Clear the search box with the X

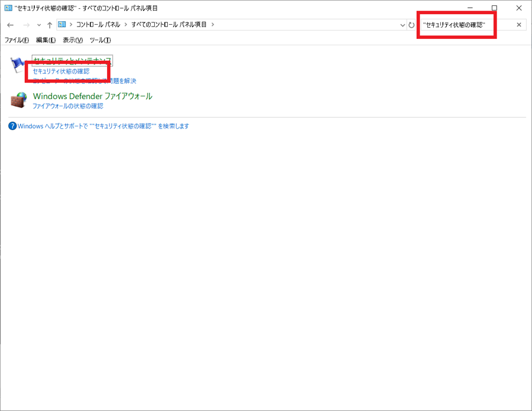point(519,25)
